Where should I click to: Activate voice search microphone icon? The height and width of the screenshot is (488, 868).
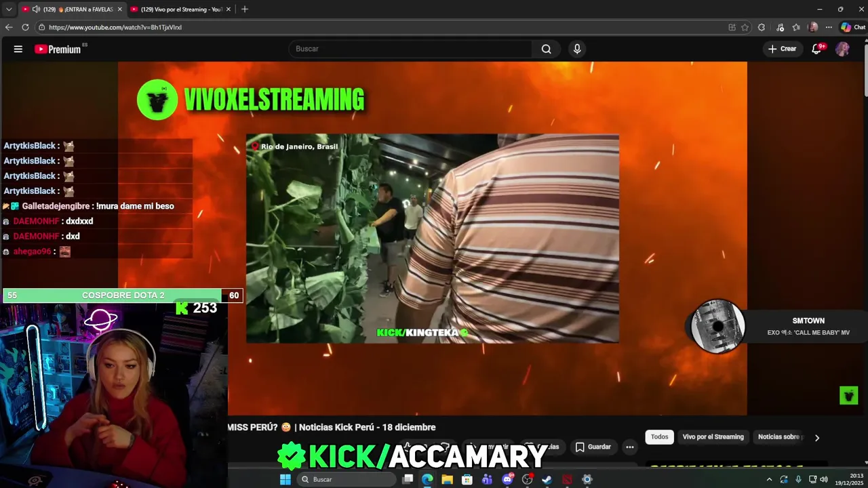tap(577, 49)
